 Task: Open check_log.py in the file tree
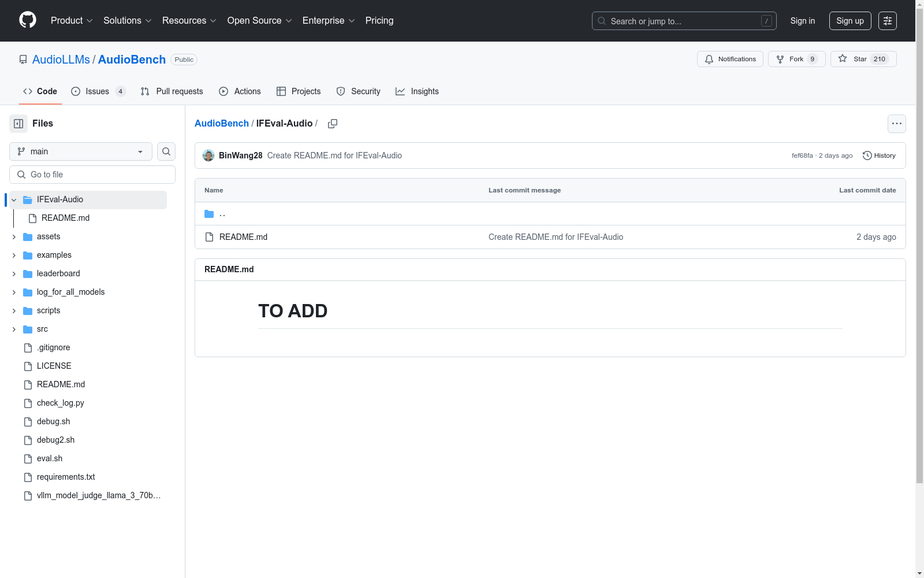pos(61,403)
